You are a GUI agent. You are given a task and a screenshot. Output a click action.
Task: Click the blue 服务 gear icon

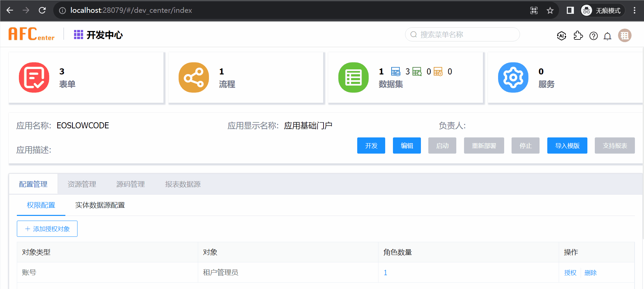(513, 77)
